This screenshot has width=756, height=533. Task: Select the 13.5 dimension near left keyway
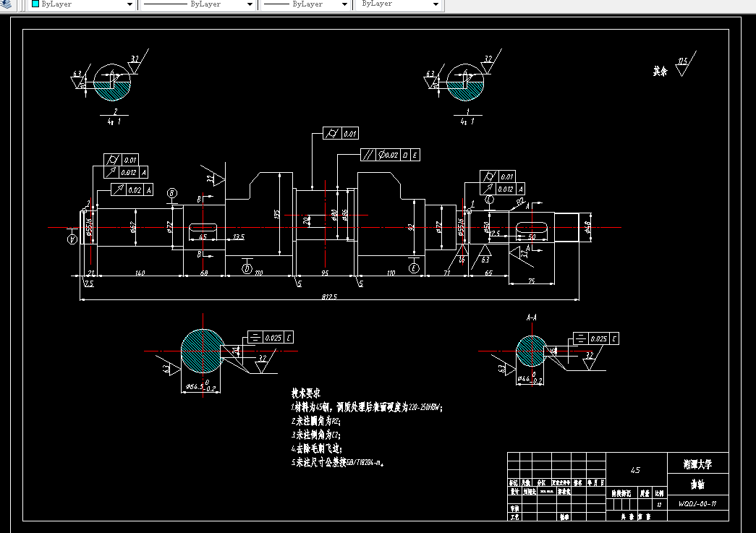(239, 236)
